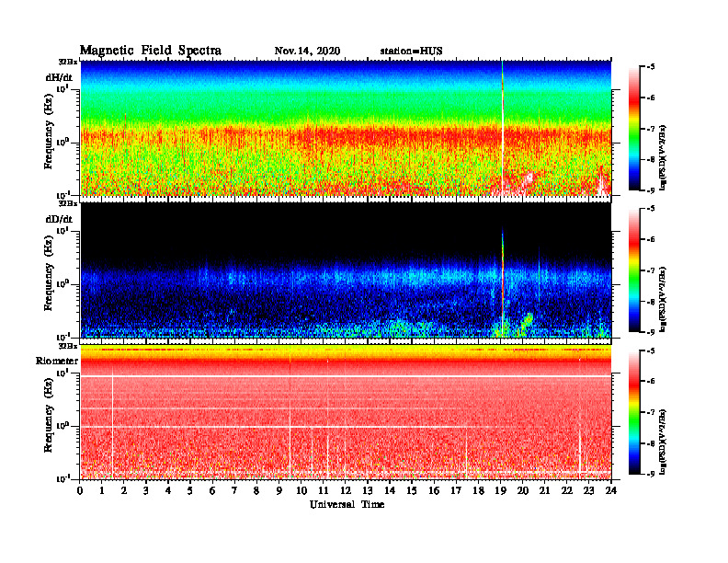The width and height of the screenshot is (728, 563).
Task: Click hour 9 on the time axis
Action: [x=279, y=490]
